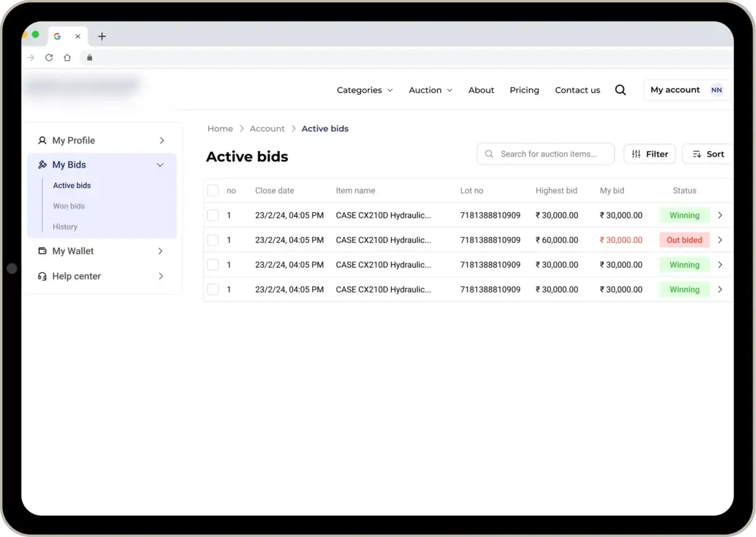Click the Item name column header
756x537 pixels.
(355, 190)
